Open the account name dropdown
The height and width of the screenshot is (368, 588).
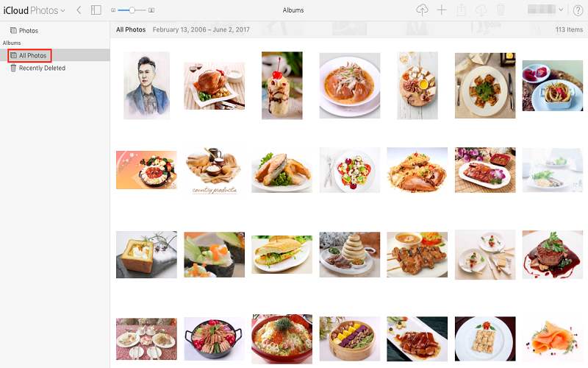545,10
